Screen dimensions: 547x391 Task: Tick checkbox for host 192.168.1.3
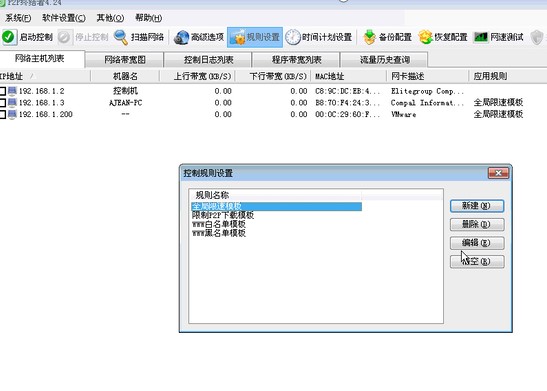click(x=2, y=103)
